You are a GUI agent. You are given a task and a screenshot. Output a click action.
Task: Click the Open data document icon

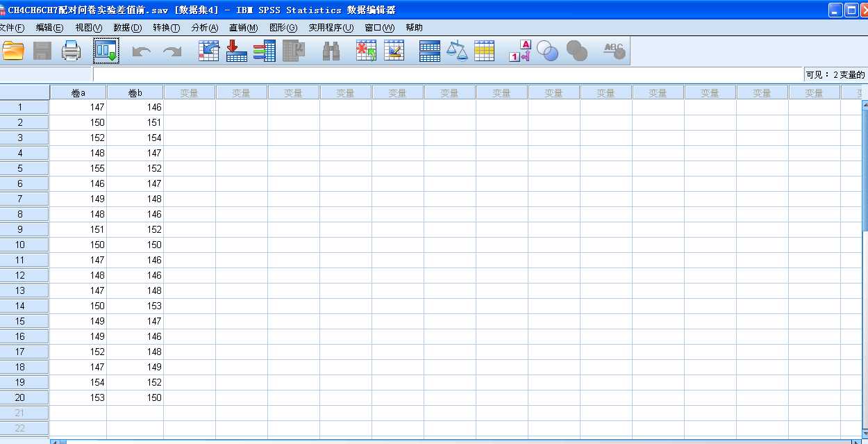13,51
